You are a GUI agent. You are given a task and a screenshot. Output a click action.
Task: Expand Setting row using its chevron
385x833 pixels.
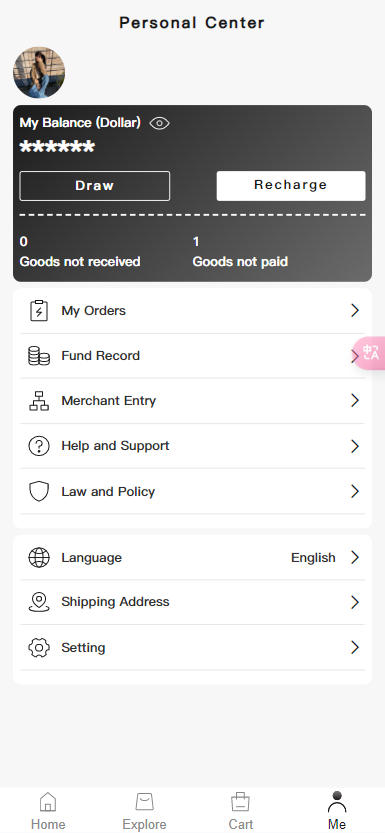tap(355, 648)
